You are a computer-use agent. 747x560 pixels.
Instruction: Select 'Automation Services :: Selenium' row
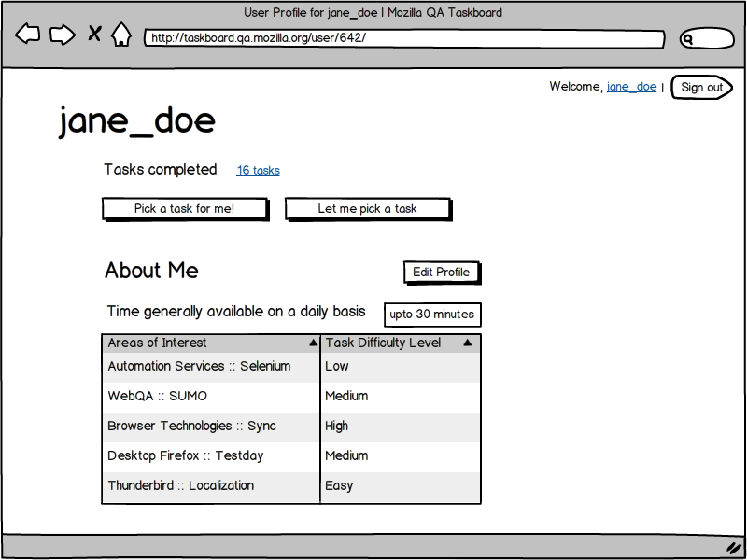tap(291, 367)
